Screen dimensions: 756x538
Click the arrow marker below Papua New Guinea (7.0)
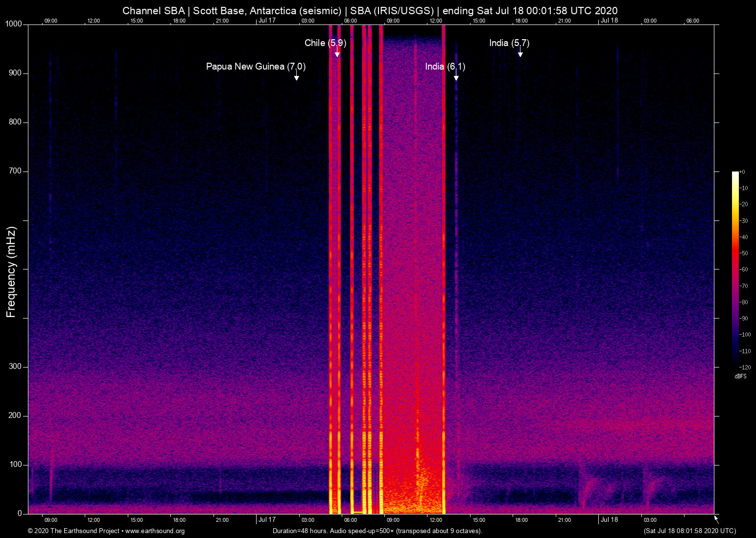tap(296, 77)
